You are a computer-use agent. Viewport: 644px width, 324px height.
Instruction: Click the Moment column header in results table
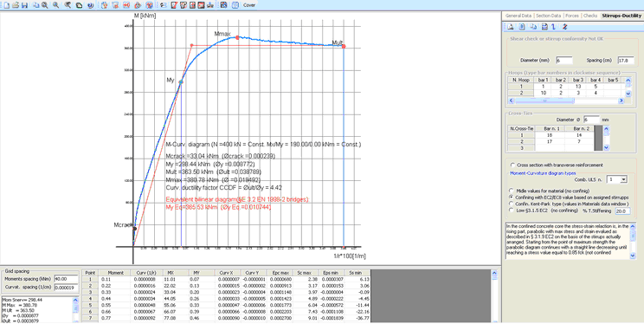115,273
